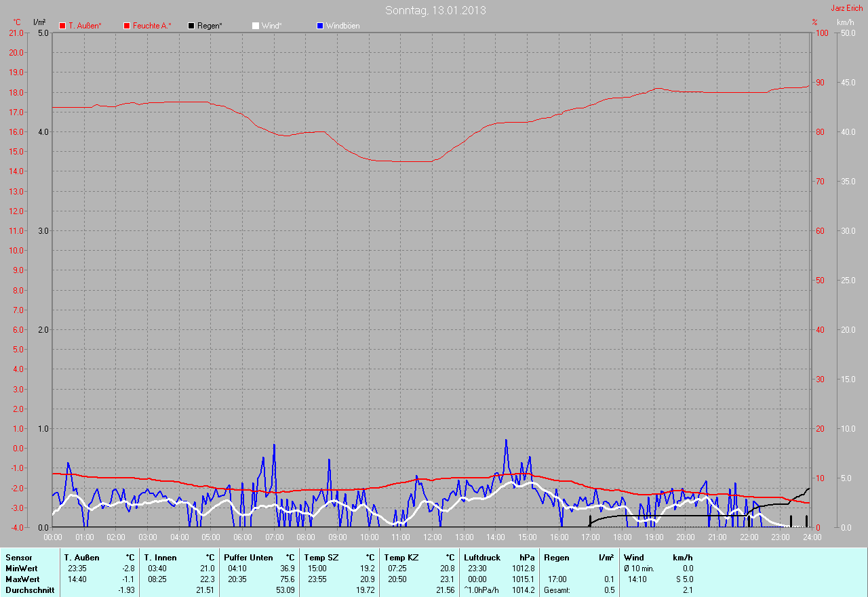Select the "MinWert" row label

[22, 569]
